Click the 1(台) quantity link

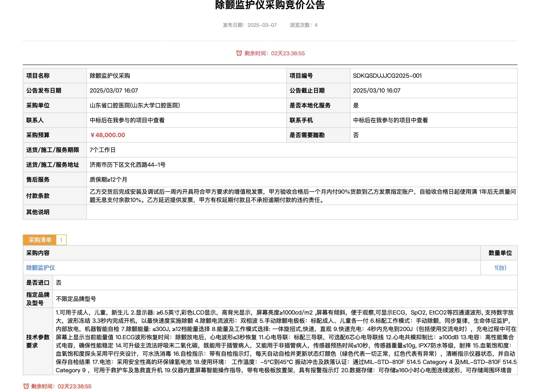click(500, 268)
